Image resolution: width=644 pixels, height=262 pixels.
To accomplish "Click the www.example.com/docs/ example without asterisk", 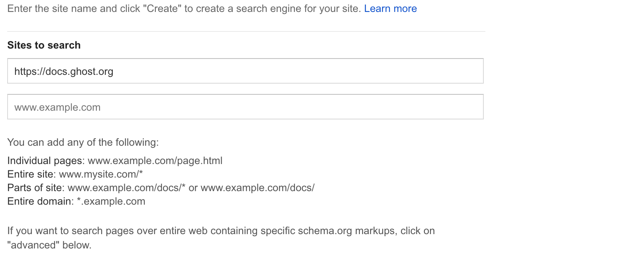I will click(257, 188).
